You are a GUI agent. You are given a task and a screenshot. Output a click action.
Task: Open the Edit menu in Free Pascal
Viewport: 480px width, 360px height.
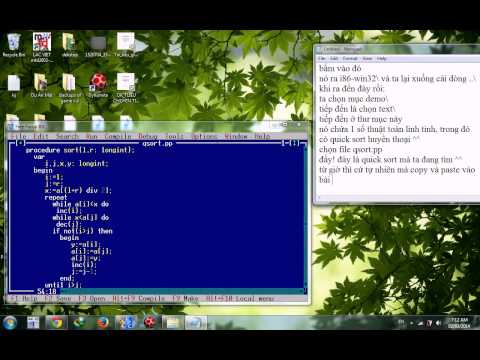41,136
